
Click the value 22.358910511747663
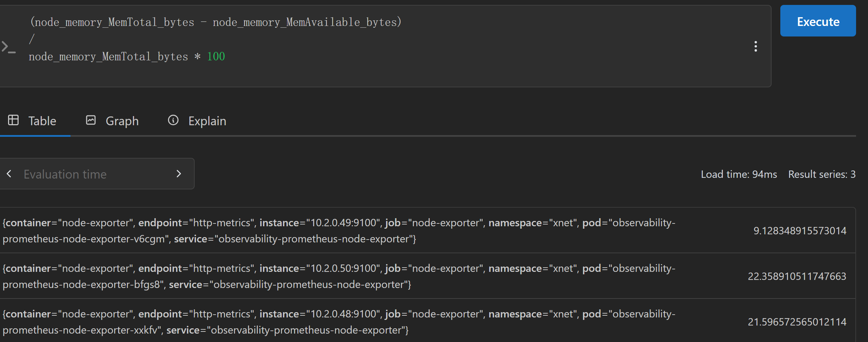pos(797,276)
